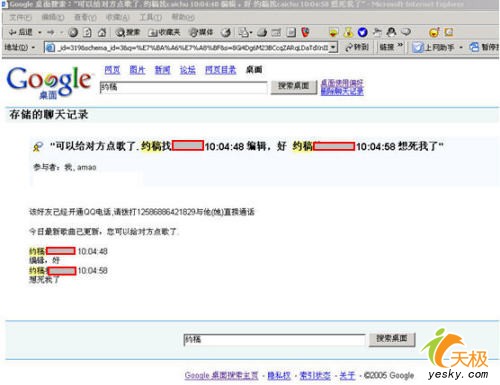500x385 pixels.
Task: Click the 存储的聊天记录 heading
Action: 49,115
